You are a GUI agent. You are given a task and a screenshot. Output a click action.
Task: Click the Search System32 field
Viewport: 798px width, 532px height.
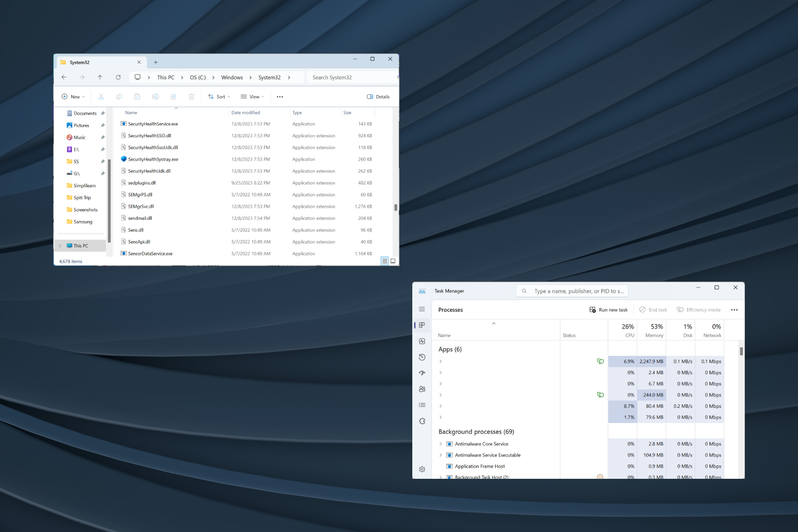[x=352, y=78]
